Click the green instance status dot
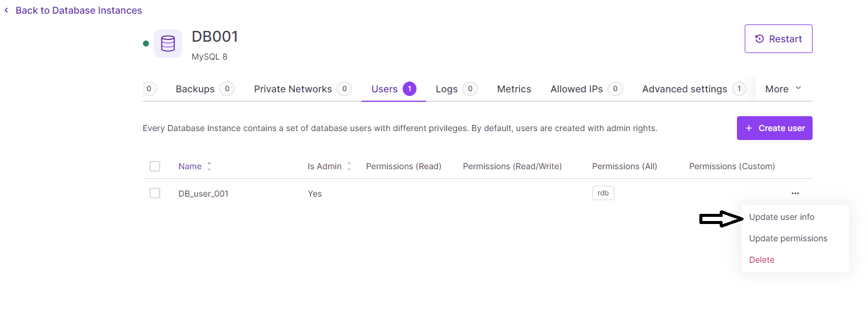Viewport: 868px width, 336px height. point(146,43)
